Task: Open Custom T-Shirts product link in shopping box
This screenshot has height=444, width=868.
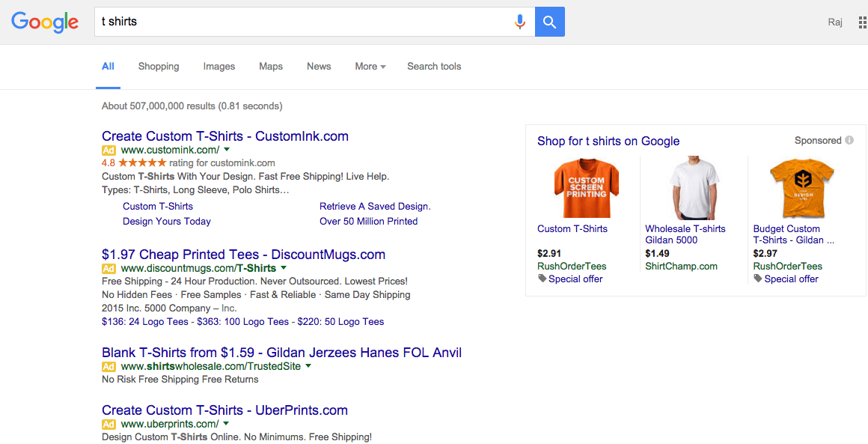Action: pos(572,228)
